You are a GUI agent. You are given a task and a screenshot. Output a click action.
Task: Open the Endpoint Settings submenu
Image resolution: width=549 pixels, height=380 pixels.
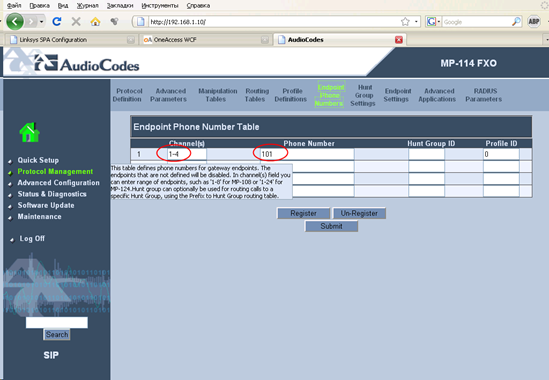tap(397, 95)
